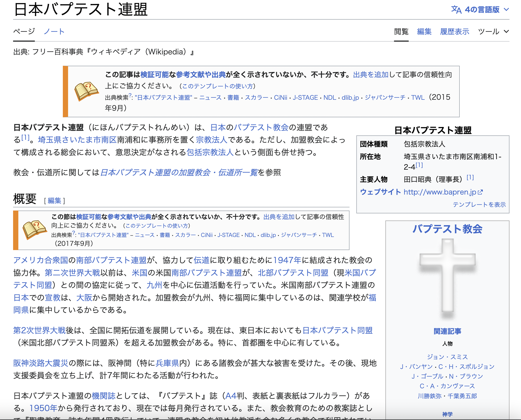Open 千葉勇五郎 link in sidebar
The image size is (521, 420).
pos(462,396)
